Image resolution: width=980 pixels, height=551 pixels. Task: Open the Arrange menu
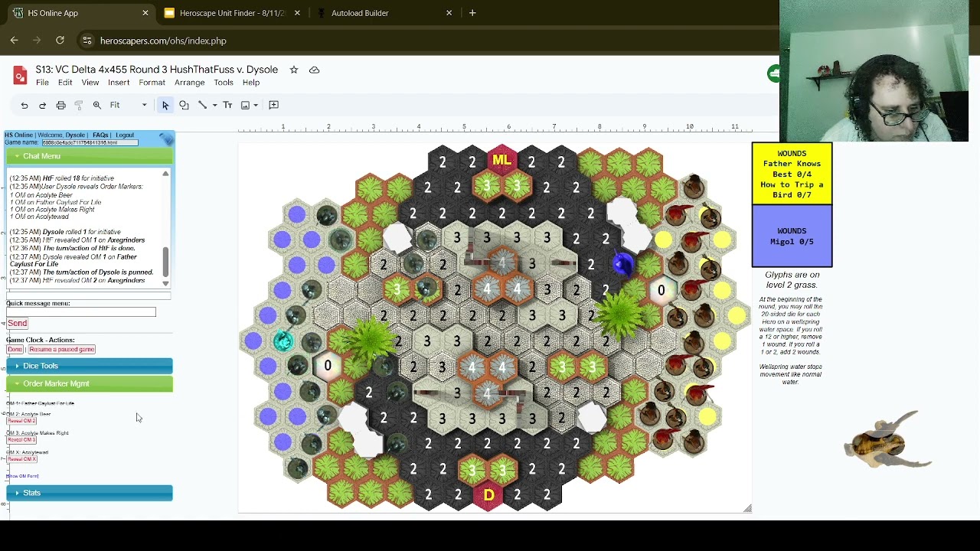[189, 83]
